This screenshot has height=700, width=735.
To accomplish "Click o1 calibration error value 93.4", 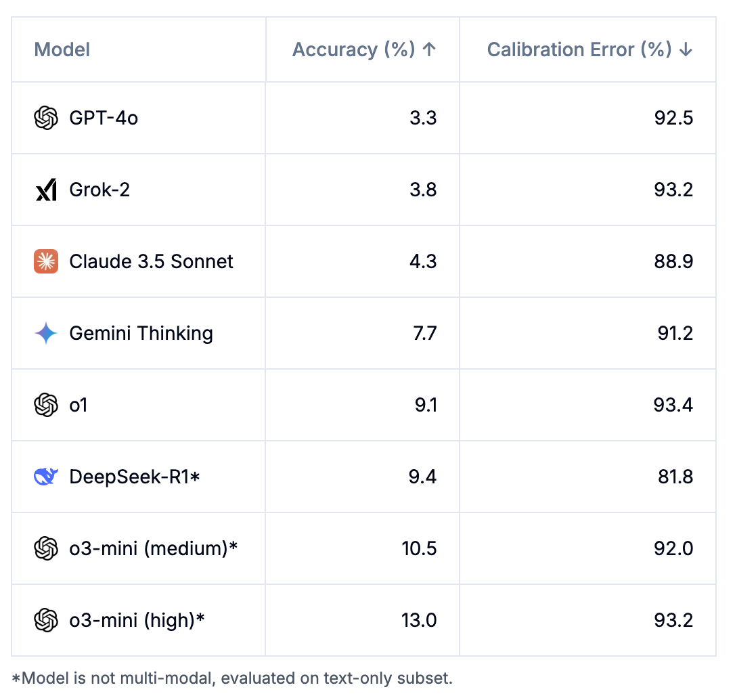I will tap(675, 405).
